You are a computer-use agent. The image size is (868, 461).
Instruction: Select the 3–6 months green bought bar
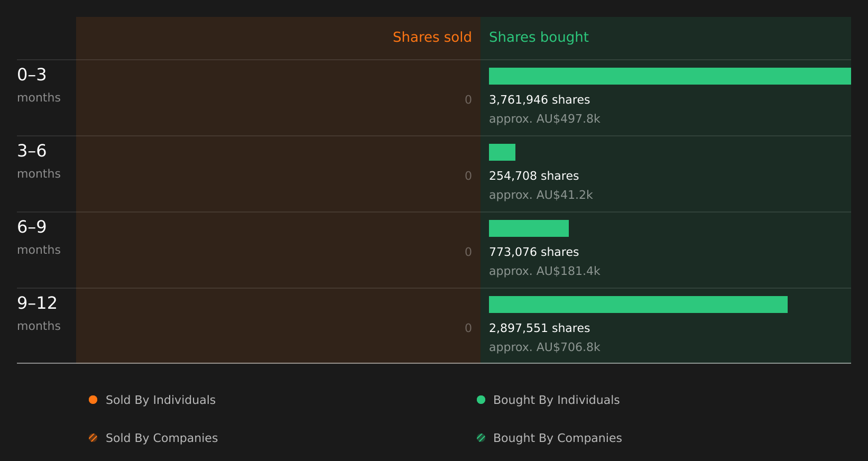[502, 152]
